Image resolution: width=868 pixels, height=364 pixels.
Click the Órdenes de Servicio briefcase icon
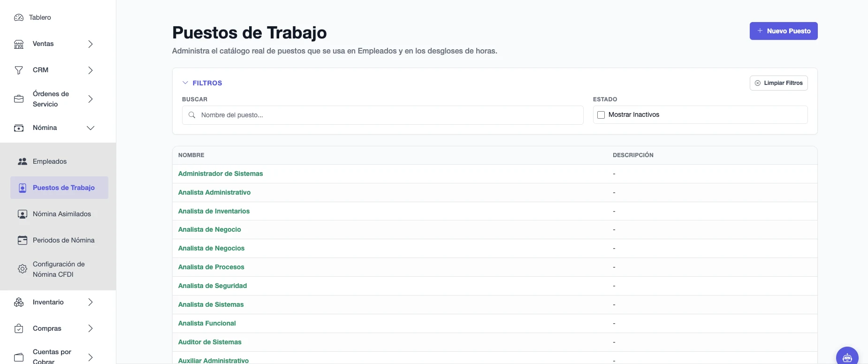tap(19, 99)
